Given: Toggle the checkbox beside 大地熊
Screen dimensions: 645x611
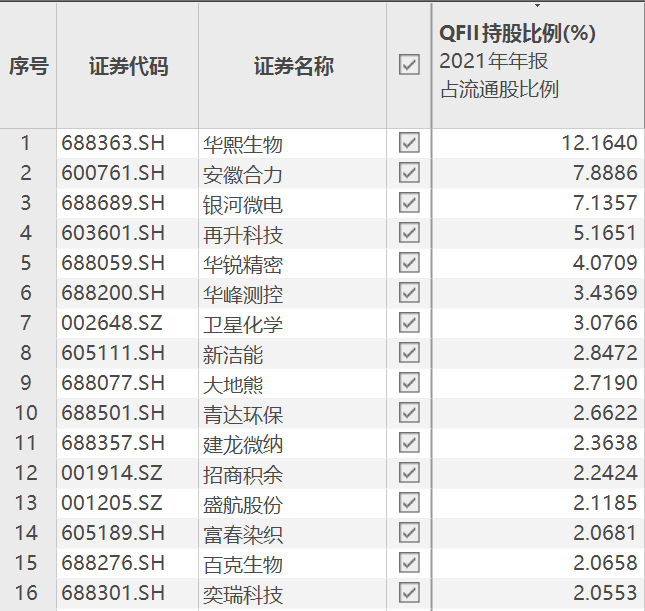Looking at the screenshot, I should click(408, 383).
